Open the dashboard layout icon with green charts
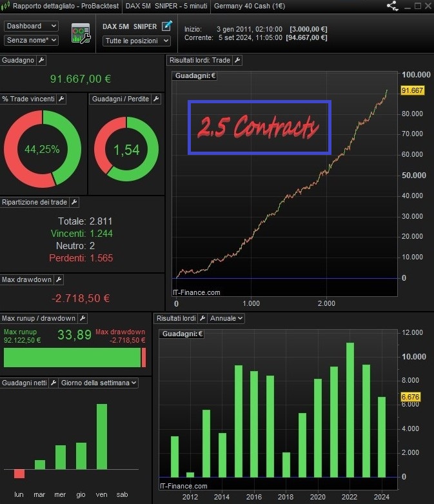Image resolution: width=434 pixels, height=504 pixels. (81, 34)
